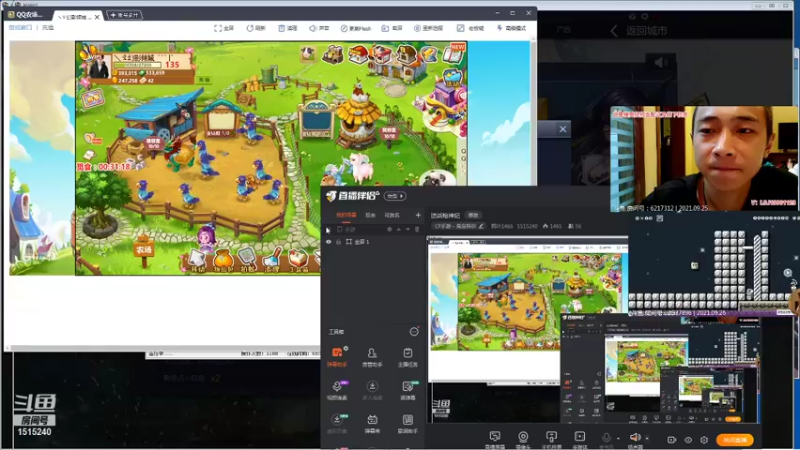The width and height of the screenshot is (800, 450).
Task: Click the farm wooden signpost
Action: (144, 250)
